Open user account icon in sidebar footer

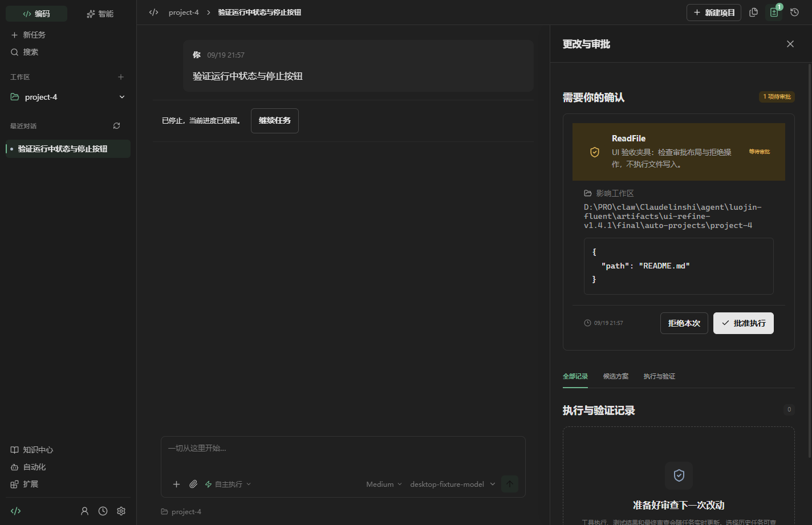tap(84, 511)
